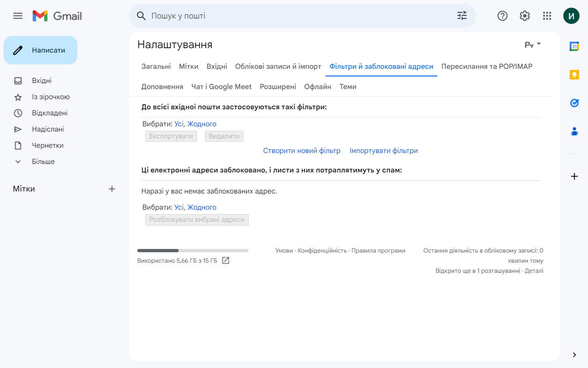Open the Help support icon
Screen dimensions: 588x368
coord(502,16)
